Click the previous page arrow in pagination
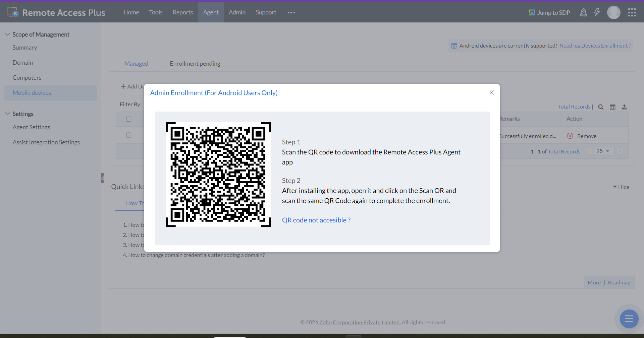Screen dimensions: 644x338 point(589,151)
